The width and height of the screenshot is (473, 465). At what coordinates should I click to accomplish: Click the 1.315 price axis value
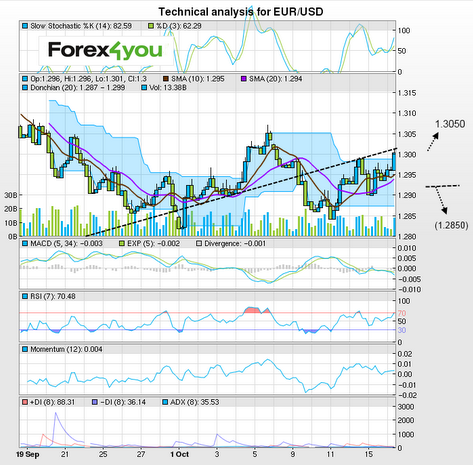[407, 93]
